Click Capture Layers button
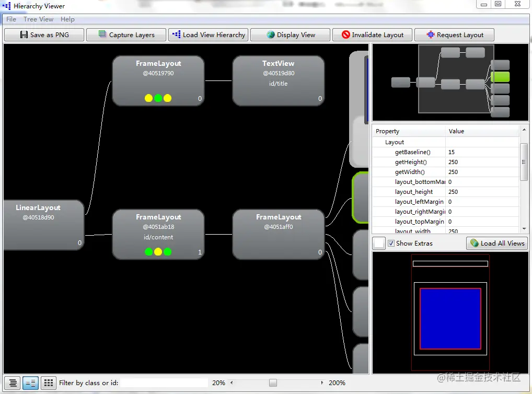 point(126,34)
